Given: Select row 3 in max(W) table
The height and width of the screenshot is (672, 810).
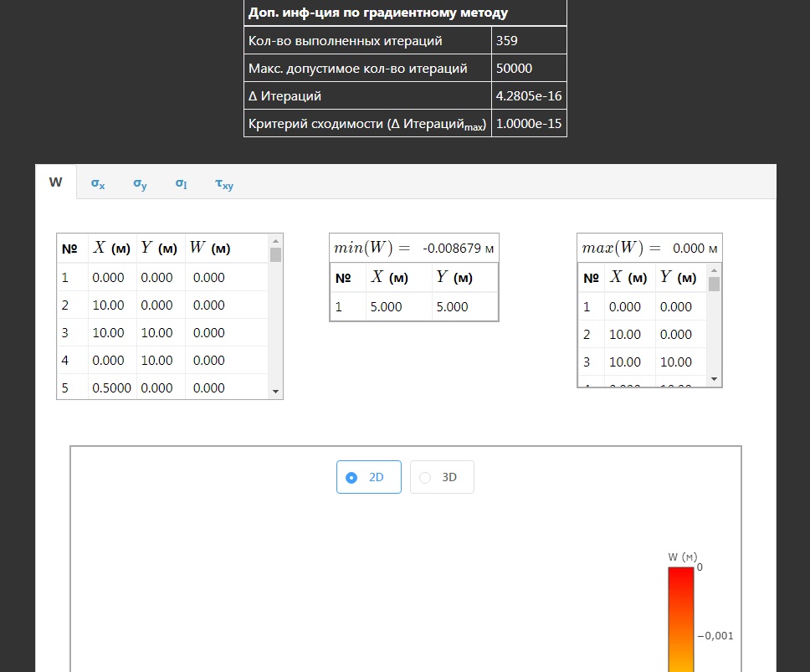Looking at the screenshot, I should pos(641,362).
